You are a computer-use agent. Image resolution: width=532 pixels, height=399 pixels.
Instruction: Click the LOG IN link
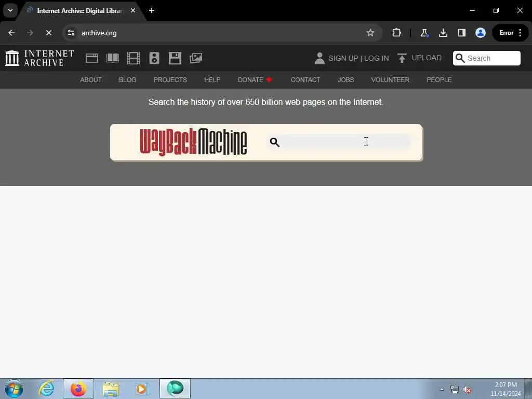(x=376, y=58)
